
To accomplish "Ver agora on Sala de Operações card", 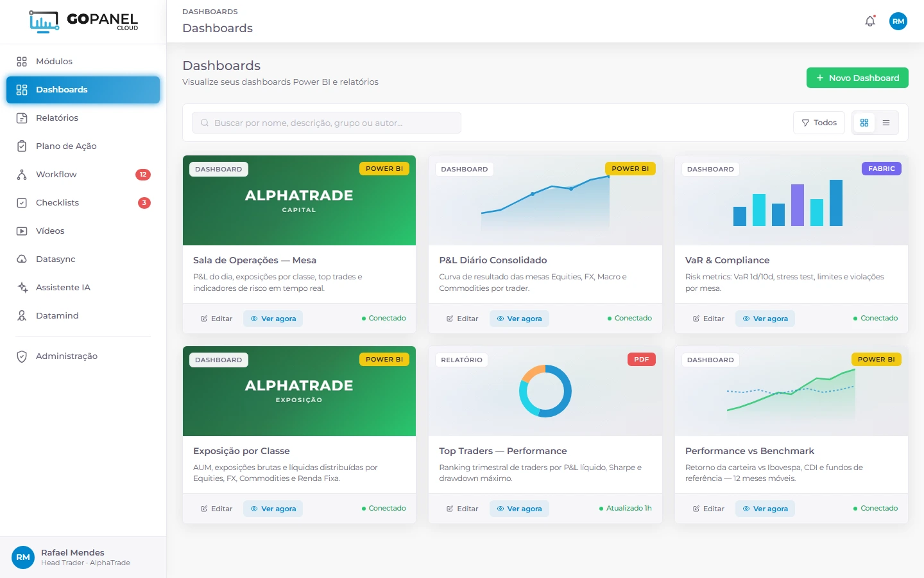I will coord(273,319).
